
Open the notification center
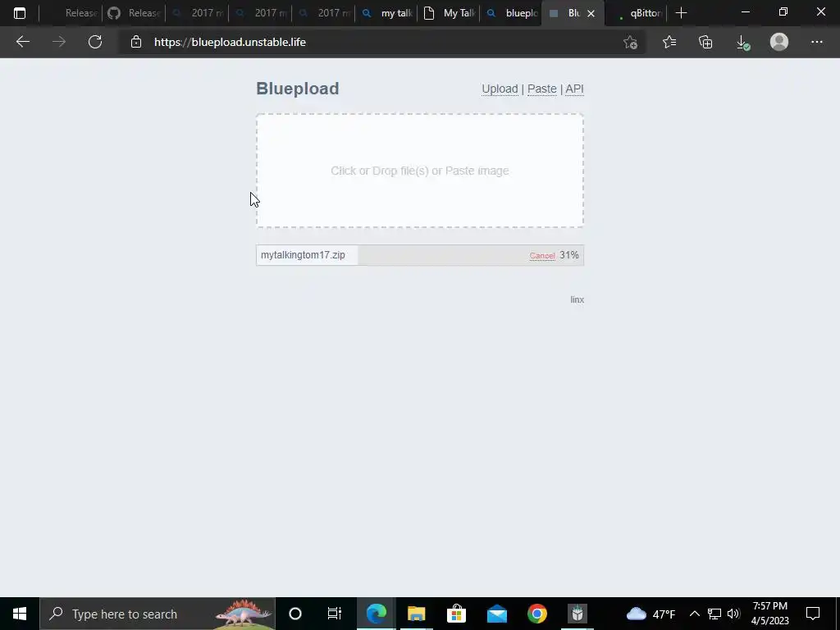(813, 614)
